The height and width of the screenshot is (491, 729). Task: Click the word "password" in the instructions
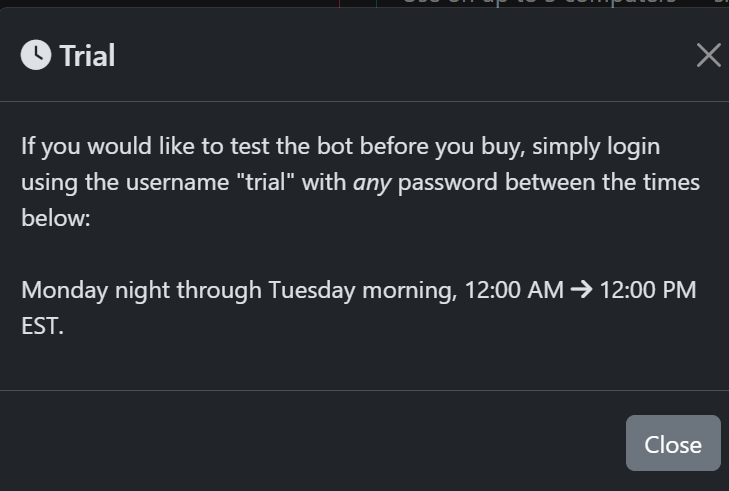pos(448,182)
